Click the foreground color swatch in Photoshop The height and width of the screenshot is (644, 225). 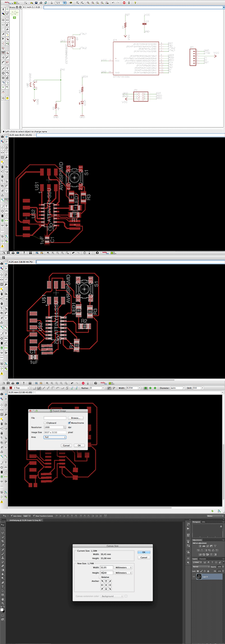tap(2, 610)
